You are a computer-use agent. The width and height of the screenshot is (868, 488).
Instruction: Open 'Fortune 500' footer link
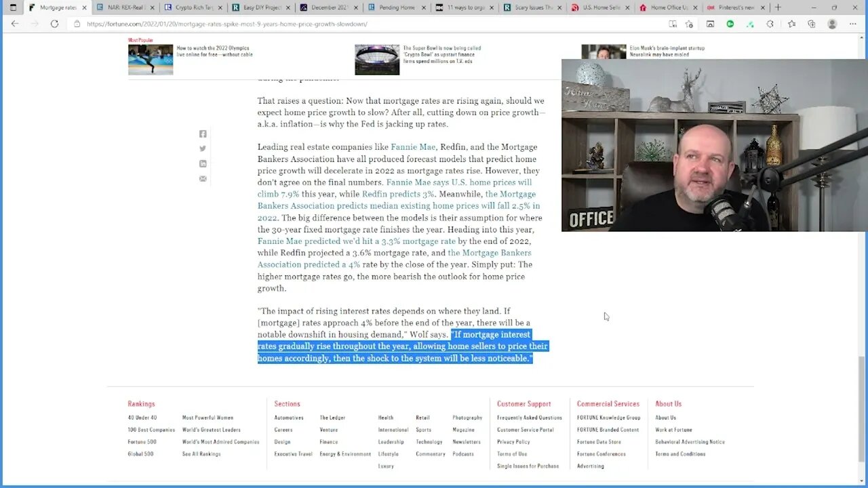142,442
